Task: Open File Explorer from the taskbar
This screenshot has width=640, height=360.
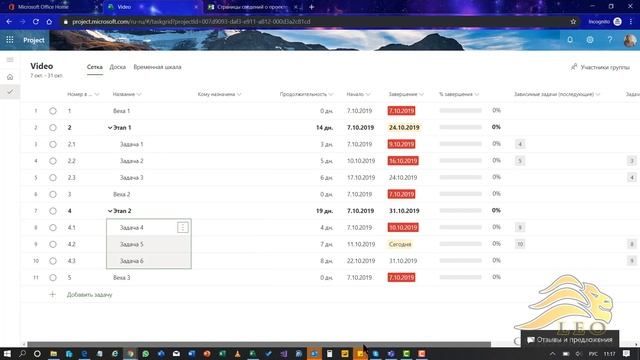Action: tap(53, 353)
